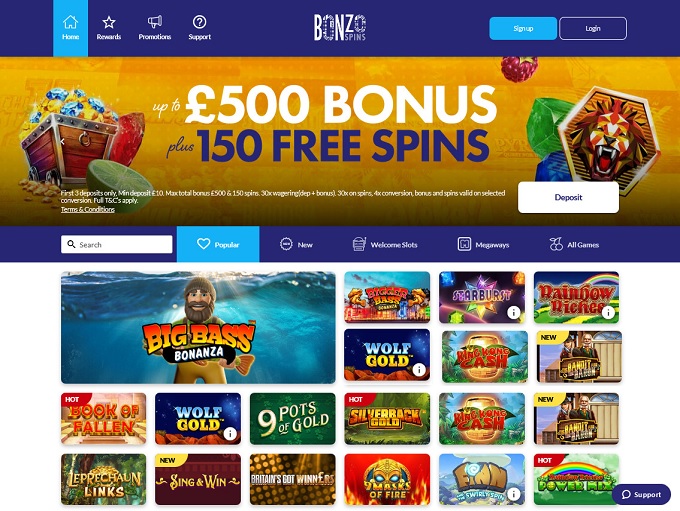The height and width of the screenshot is (511, 680).
Task: Click the magnifier icon in the search box
Action: click(x=71, y=244)
